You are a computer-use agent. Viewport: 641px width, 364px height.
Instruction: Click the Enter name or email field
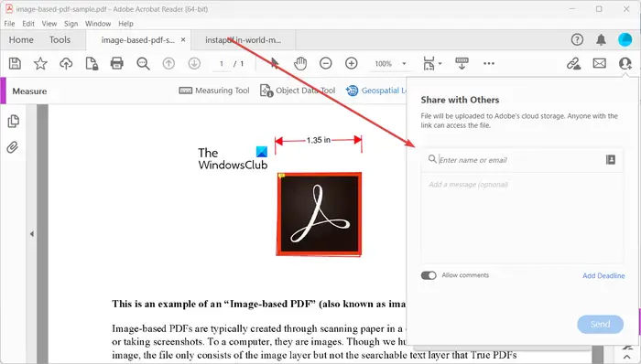[x=522, y=160]
